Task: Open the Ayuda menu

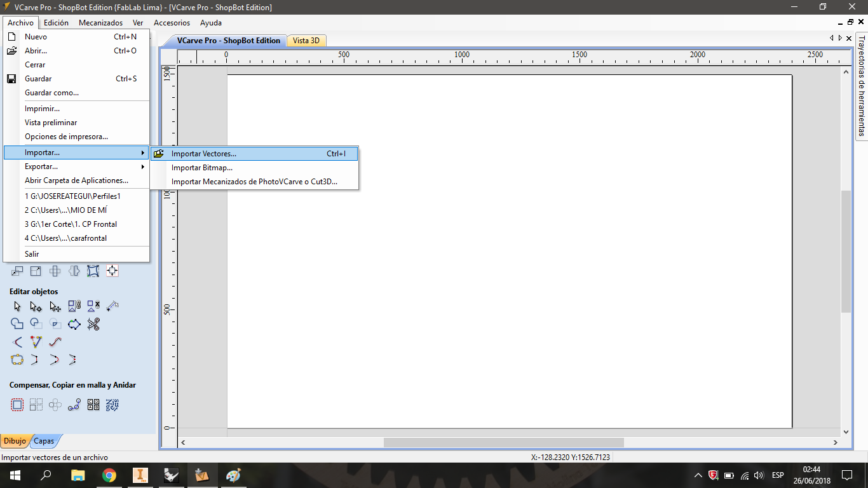Action: (x=211, y=23)
